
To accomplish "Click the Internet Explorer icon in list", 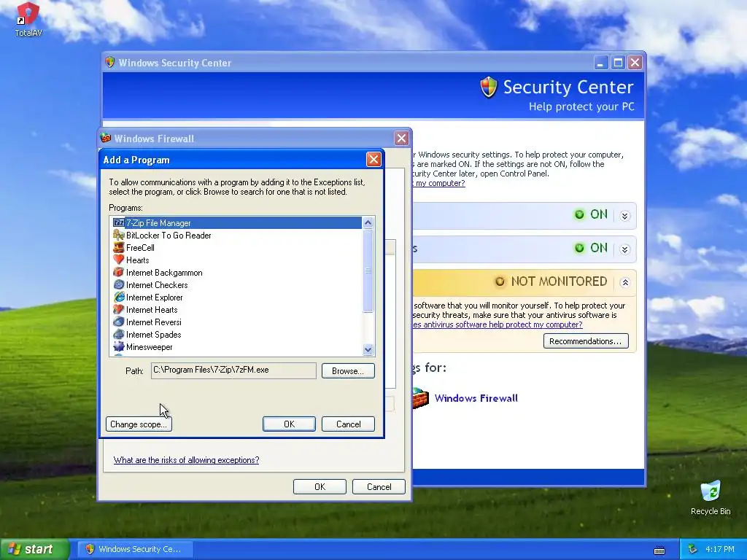I will [119, 297].
